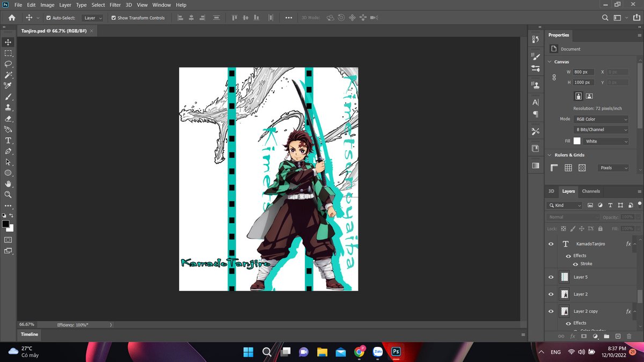Select the Ellipse shape tool
The width and height of the screenshot is (644, 362).
tap(8, 173)
